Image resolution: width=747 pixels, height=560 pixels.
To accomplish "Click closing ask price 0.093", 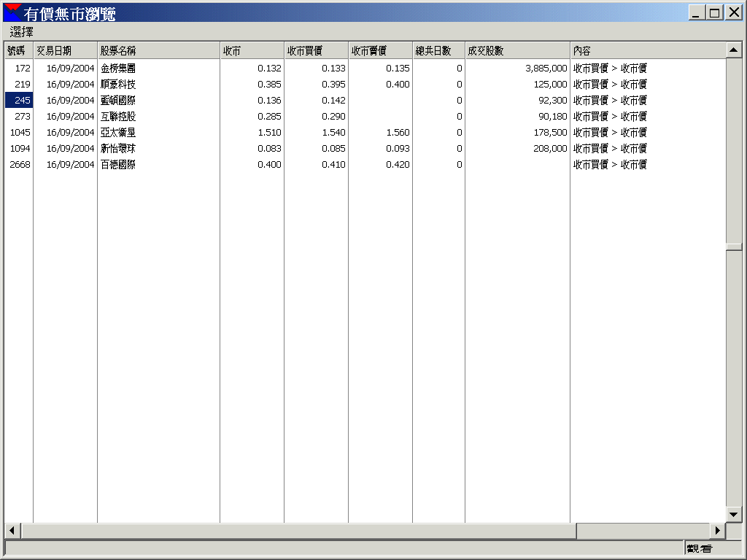I will pyautogui.click(x=398, y=148).
